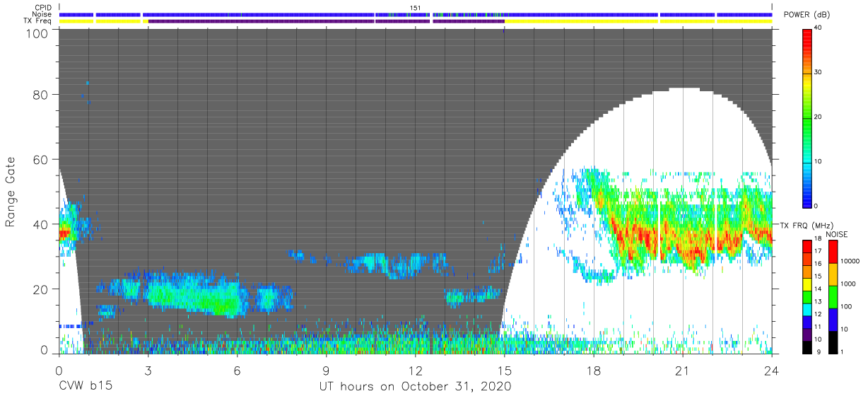
Task: Click the POWER (dB) color bar
Action: click(x=807, y=117)
